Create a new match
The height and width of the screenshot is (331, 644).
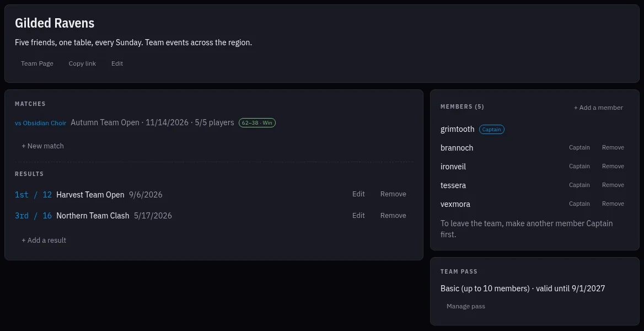tap(42, 146)
